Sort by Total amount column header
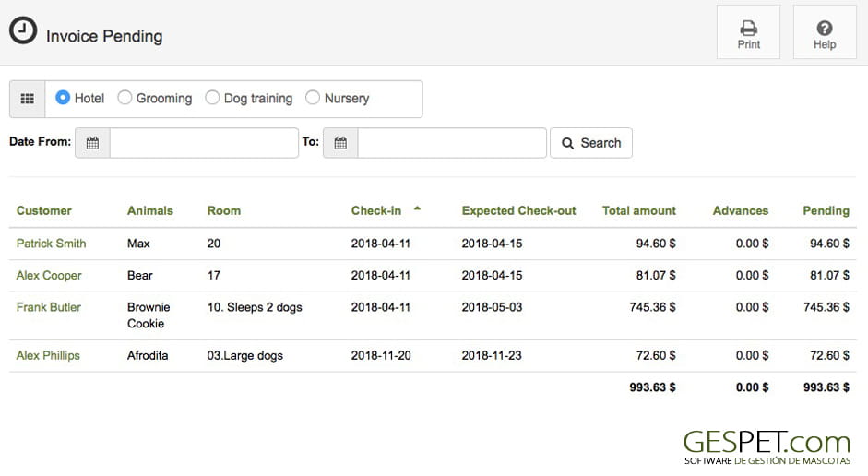The width and height of the screenshot is (868, 476). 639,211
